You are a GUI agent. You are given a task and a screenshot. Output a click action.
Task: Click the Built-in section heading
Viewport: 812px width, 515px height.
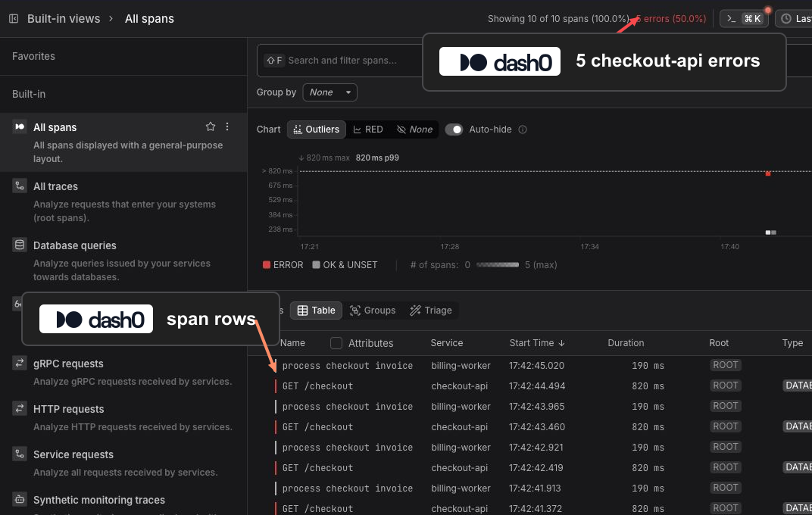click(x=29, y=94)
